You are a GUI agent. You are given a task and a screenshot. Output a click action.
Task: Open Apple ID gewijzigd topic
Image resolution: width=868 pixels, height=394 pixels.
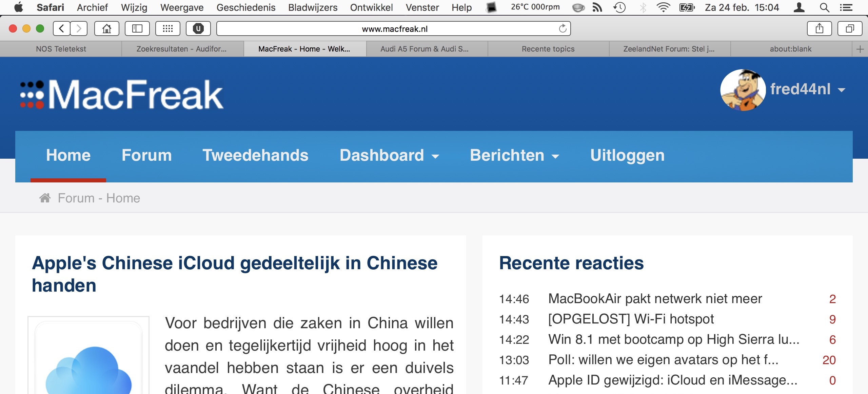673,380
